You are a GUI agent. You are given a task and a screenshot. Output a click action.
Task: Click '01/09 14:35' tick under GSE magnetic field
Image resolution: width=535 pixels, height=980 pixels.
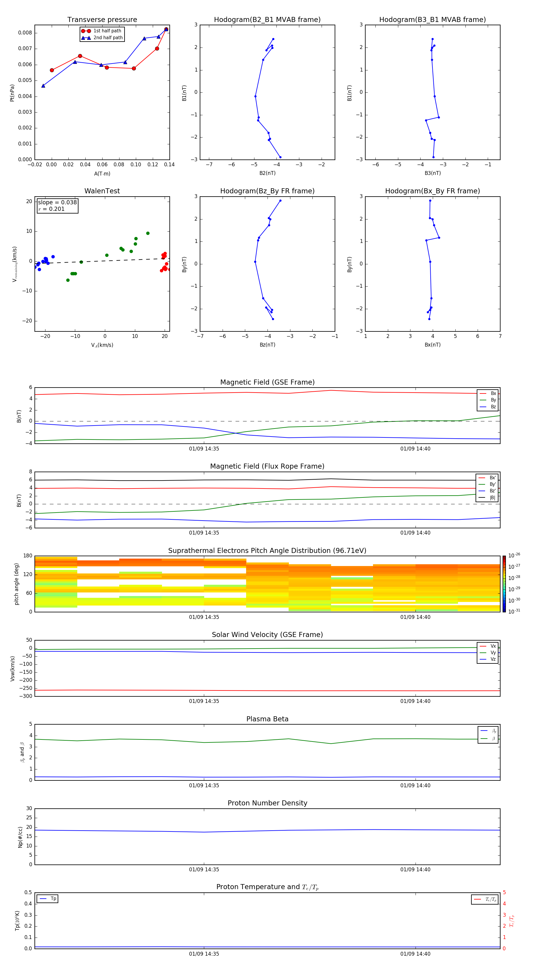click(x=204, y=448)
